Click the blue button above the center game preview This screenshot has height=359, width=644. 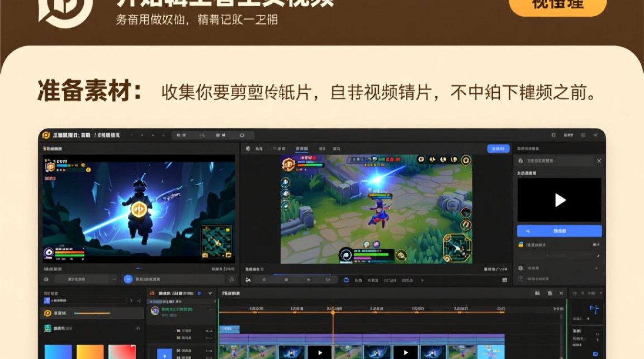pos(498,149)
